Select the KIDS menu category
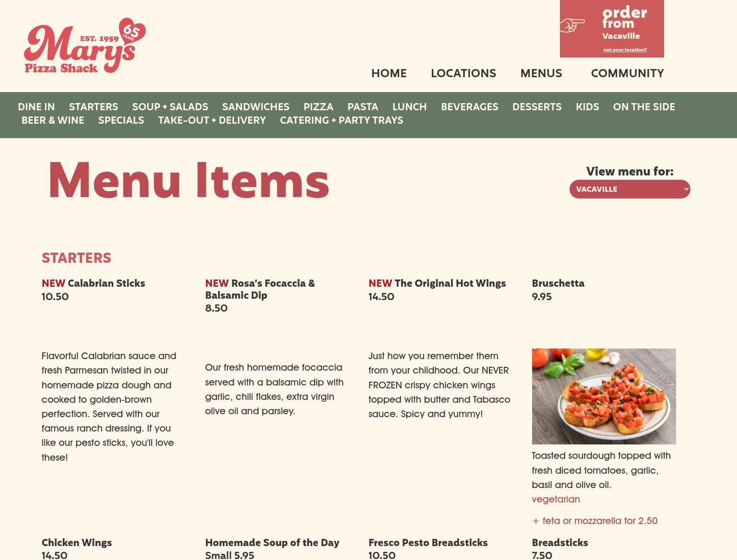This screenshot has height=560, width=737. click(587, 107)
